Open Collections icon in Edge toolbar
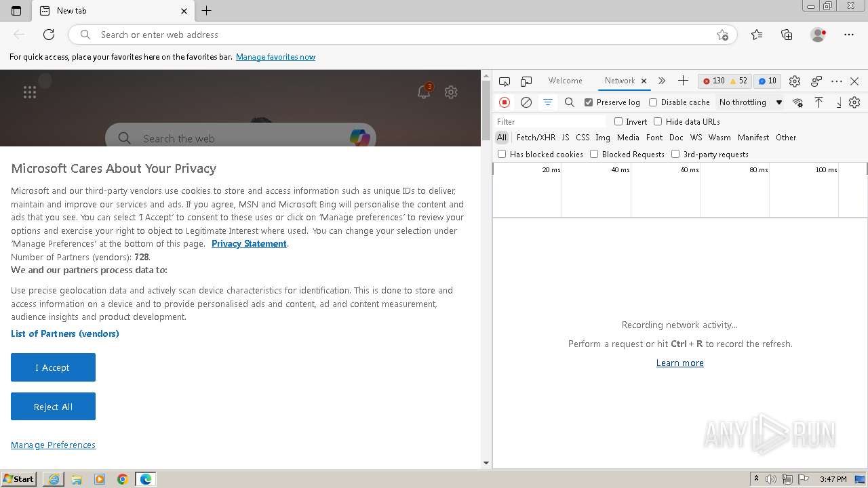 tap(787, 35)
